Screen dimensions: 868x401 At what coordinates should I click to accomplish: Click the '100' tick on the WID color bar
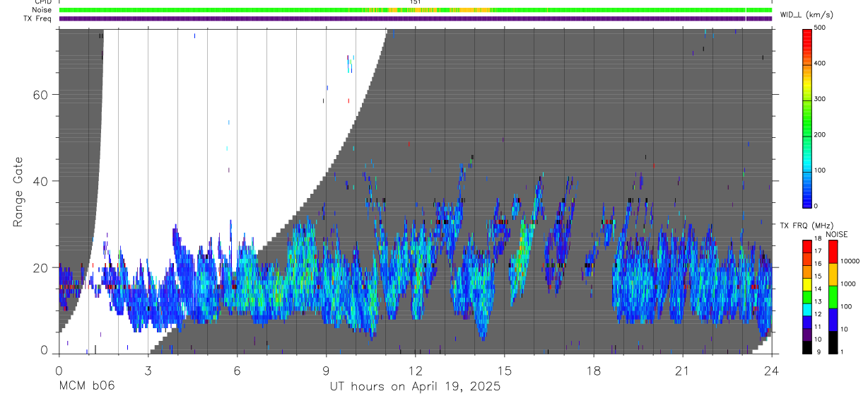(820, 170)
